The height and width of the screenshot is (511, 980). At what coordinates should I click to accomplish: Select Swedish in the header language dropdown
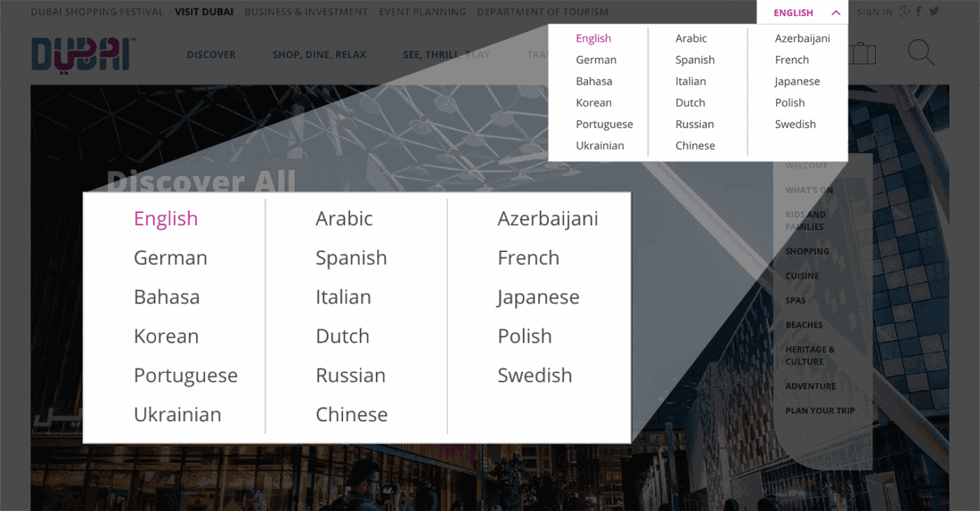[795, 124]
